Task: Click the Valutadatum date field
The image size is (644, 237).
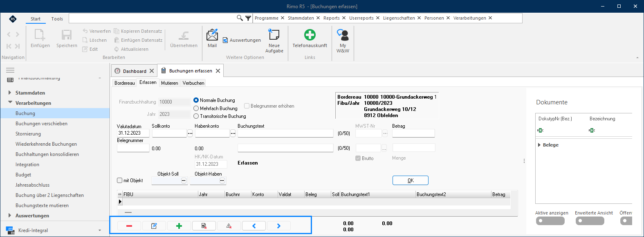Action: [x=133, y=133]
